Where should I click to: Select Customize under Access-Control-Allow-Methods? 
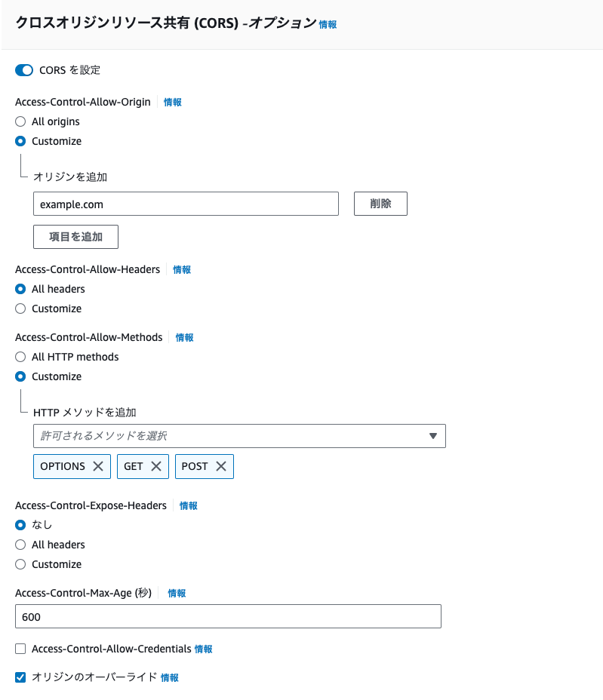point(20,376)
